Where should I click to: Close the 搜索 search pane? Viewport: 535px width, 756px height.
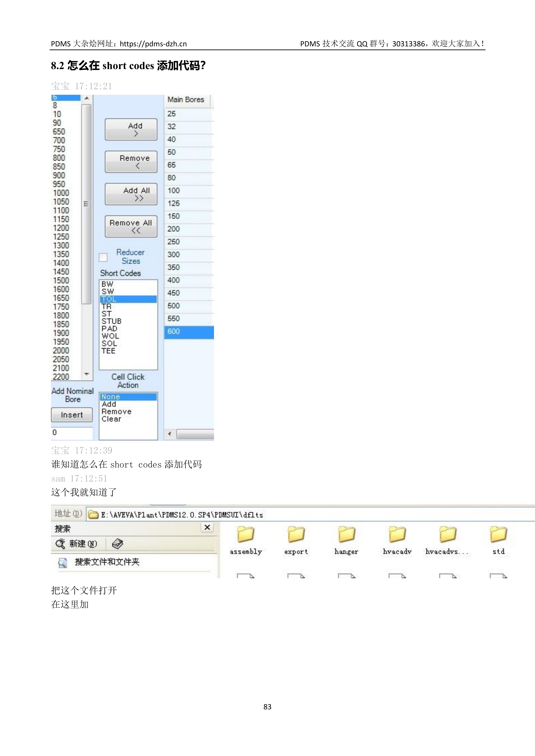coord(207,527)
